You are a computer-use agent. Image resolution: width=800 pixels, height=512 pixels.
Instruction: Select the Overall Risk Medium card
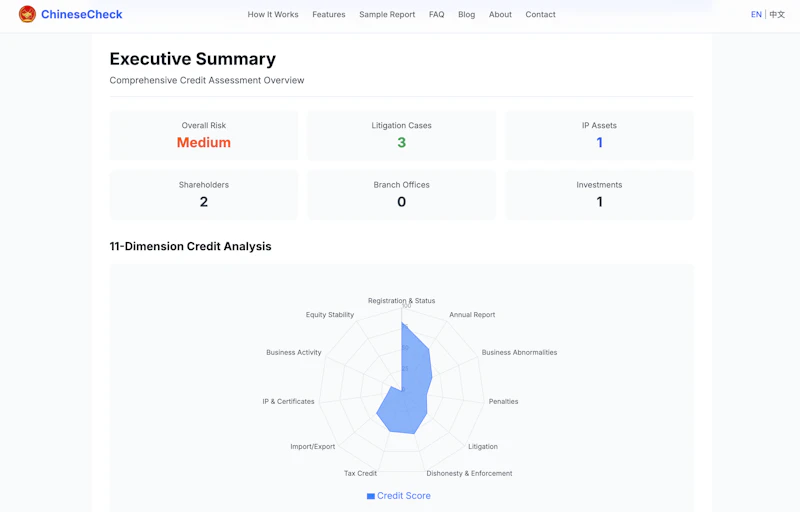click(204, 136)
